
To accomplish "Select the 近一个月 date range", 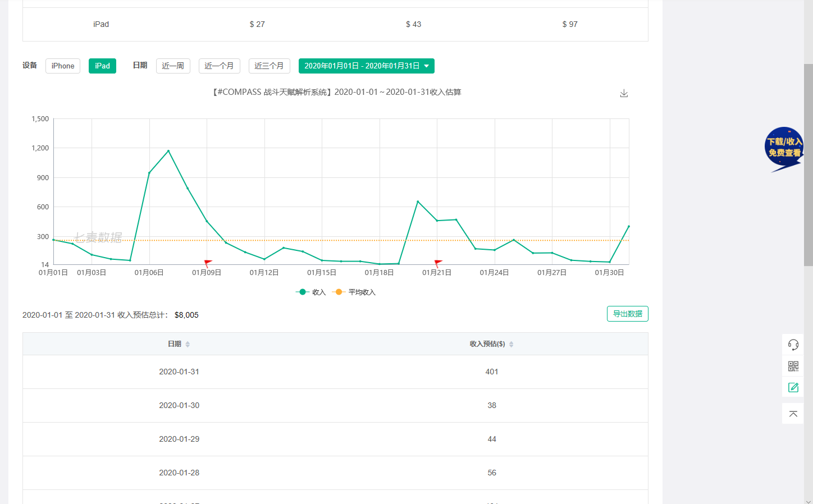I will click(219, 66).
